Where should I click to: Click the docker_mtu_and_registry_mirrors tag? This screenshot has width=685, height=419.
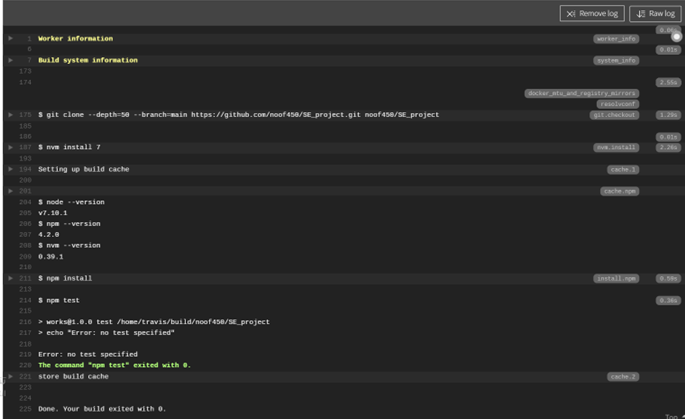click(x=581, y=93)
